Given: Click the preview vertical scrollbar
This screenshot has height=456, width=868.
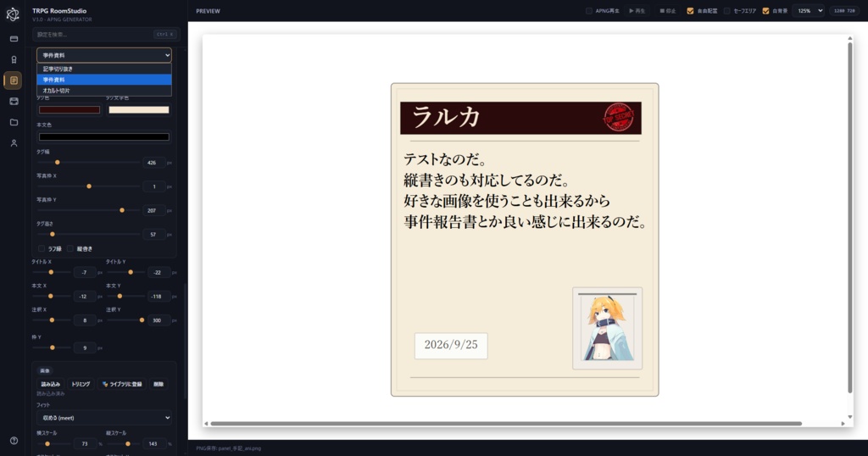Looking at the screenshot, I should pyautogui.click(x=849, y=217).
